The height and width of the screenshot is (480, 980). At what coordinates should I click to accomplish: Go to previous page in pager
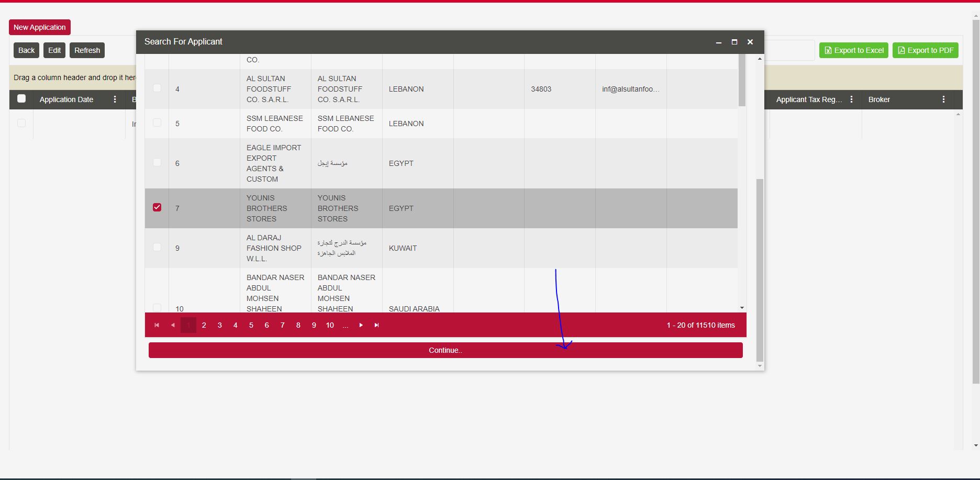[x=173, y=325]
